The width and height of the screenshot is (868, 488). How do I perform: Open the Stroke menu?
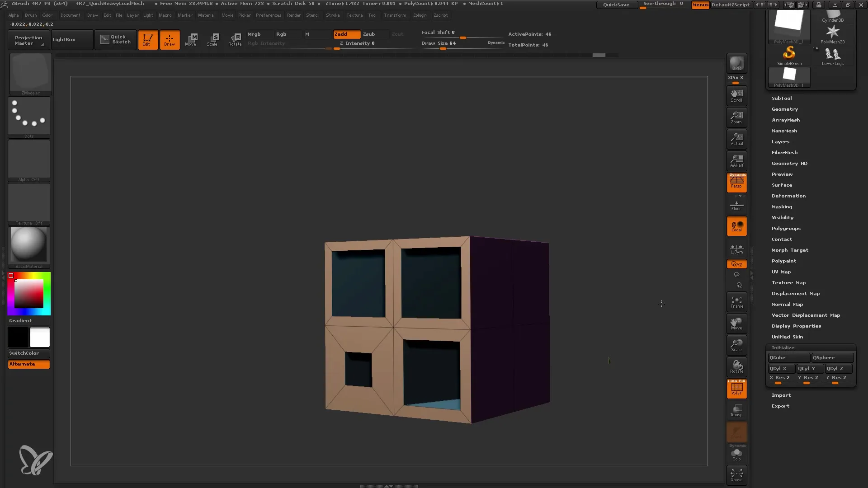tap(332, 15)
